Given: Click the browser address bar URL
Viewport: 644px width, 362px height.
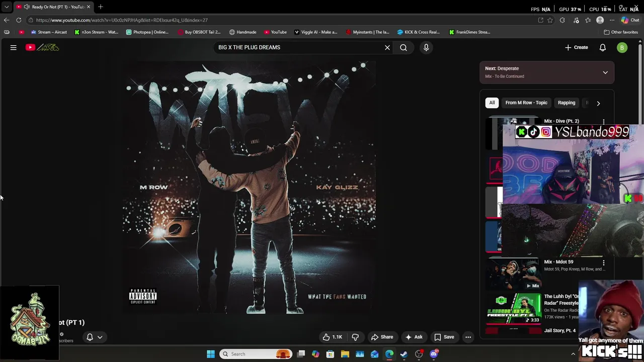Looking at the screenshot, I should pos(122,20).
